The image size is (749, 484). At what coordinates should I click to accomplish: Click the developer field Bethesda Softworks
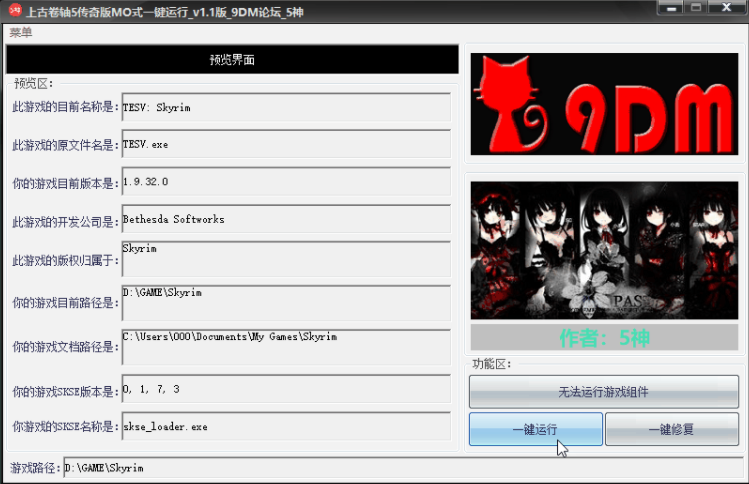point(286,218)
